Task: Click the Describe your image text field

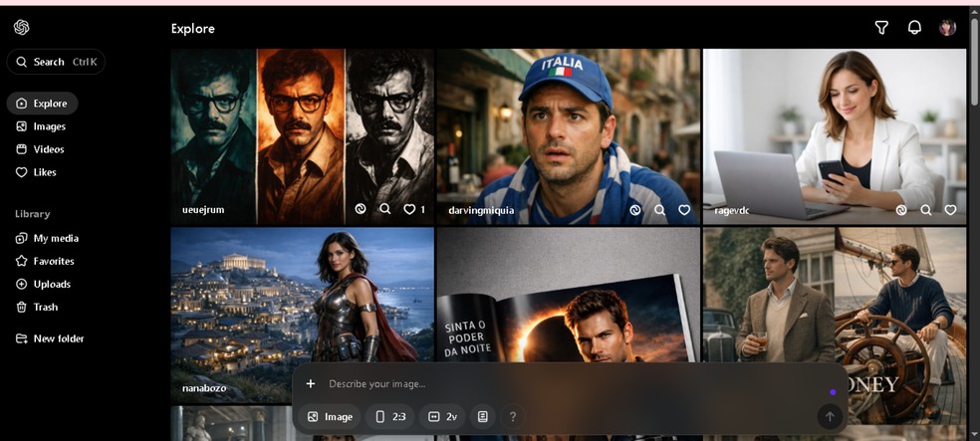Action: (x=558, y=383)
